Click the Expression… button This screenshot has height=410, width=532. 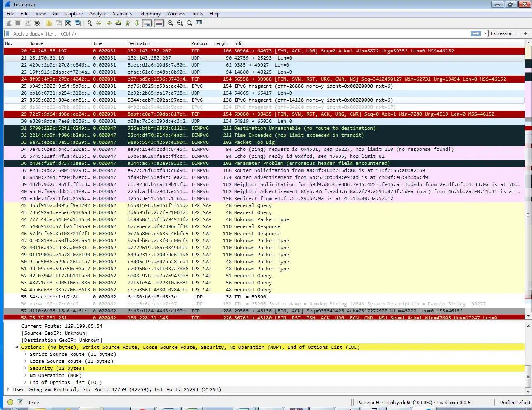click(x=503, y=33)
